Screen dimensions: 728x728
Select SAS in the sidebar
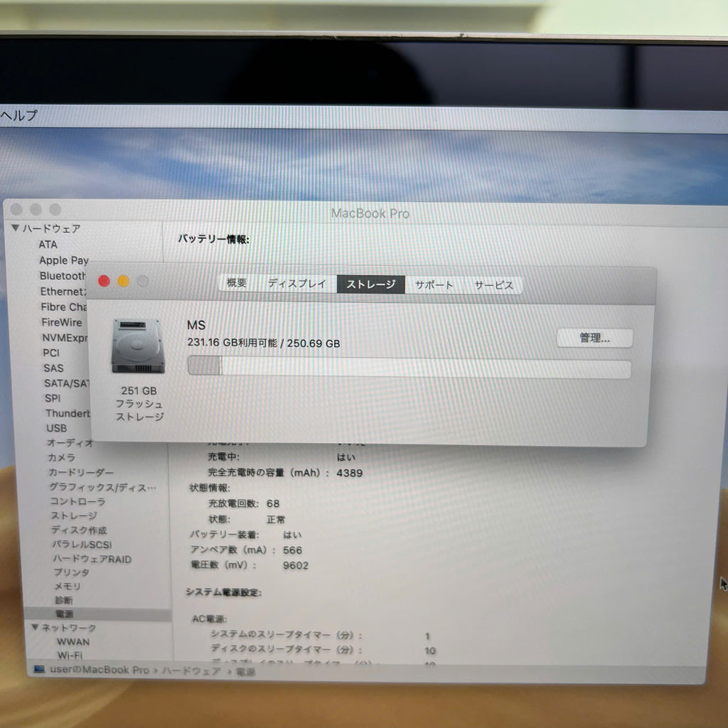(53, 368)
